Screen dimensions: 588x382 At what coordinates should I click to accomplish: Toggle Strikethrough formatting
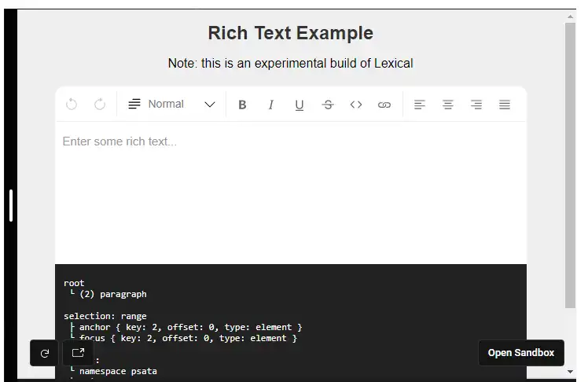[x=328, y=105]
